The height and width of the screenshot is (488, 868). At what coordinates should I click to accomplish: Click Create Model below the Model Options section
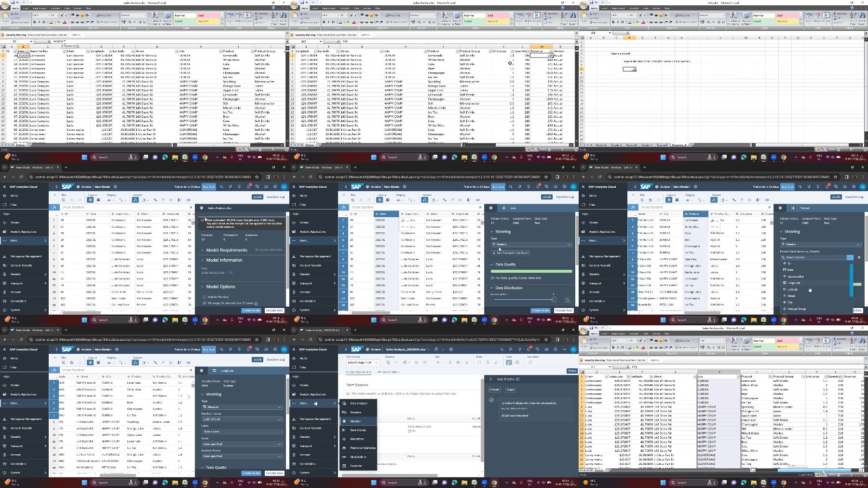[251, 310]
